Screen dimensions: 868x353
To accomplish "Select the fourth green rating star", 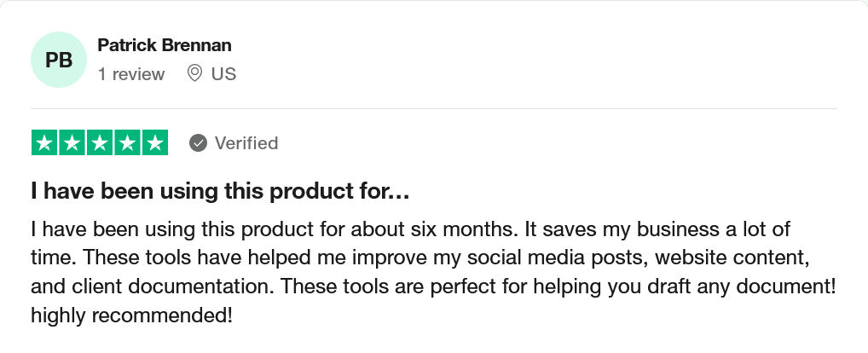I will (127, 143).
